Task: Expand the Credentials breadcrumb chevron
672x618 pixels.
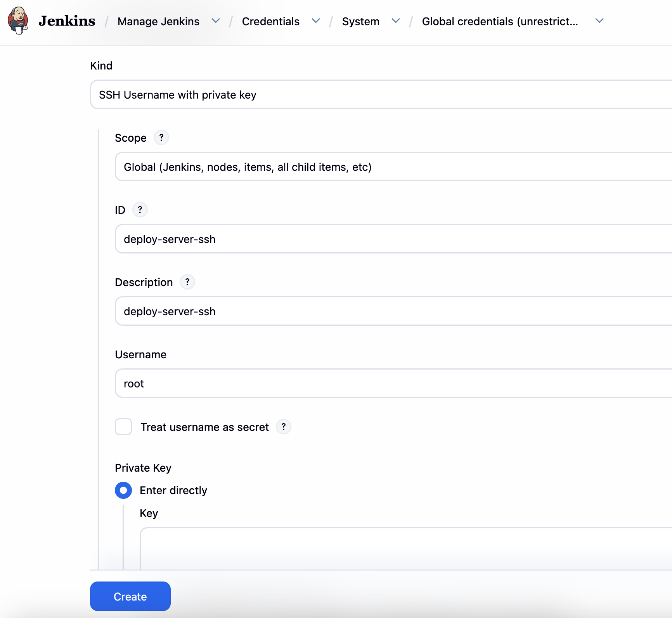Action: click(x=316, y=21)
